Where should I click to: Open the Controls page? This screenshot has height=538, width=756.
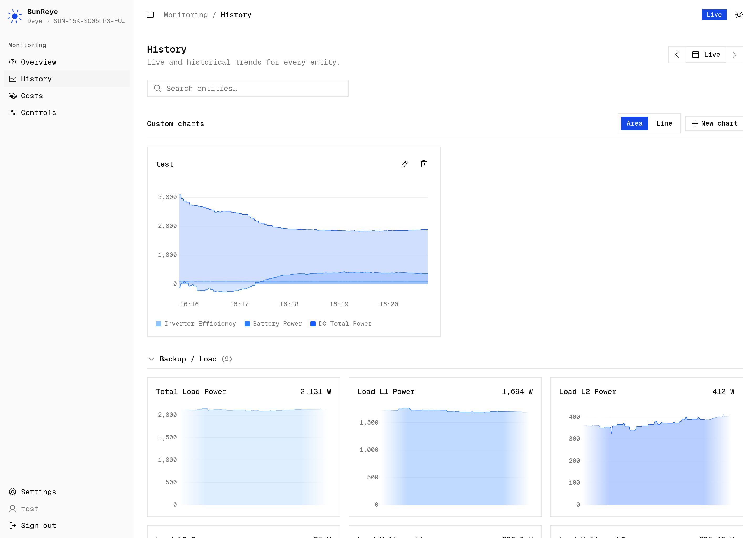pos(67,113)
